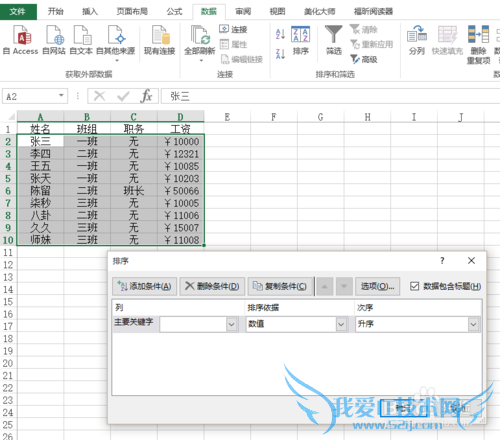Switch to the 公式 formulas tab
Viewport: 500px width, 440px height.
pyautogui.click(x=174, y=12)
